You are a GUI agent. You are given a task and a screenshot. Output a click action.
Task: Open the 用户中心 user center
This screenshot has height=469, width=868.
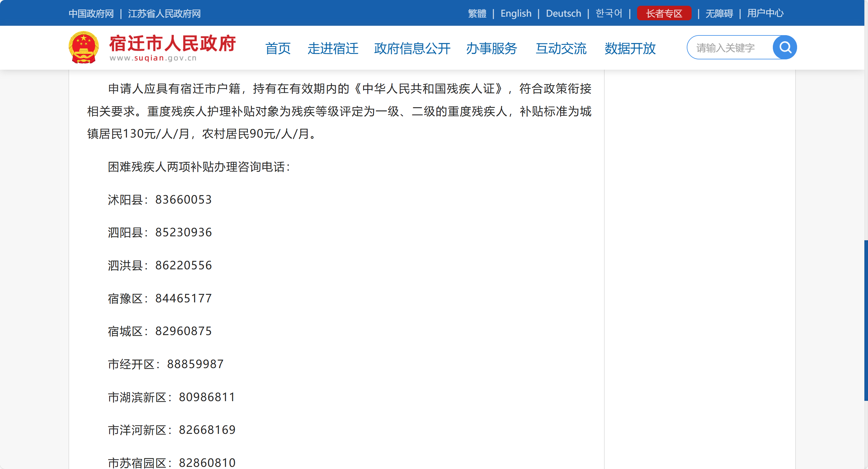(x=765, y=13)
